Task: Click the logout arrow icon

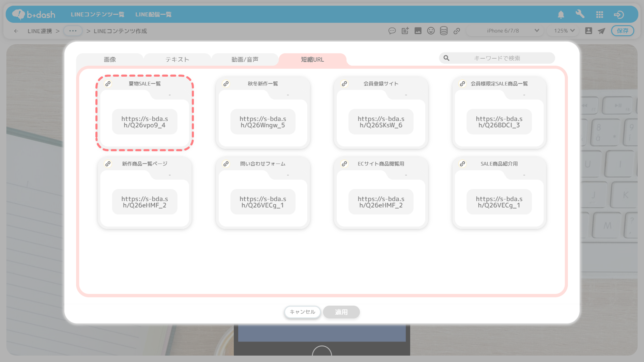Action: point(619,14)
